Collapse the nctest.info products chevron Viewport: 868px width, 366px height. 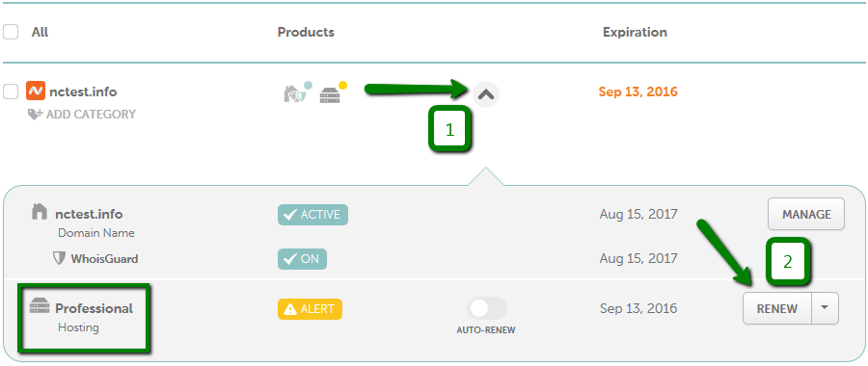pyautogui.click(x=486, y=94)
